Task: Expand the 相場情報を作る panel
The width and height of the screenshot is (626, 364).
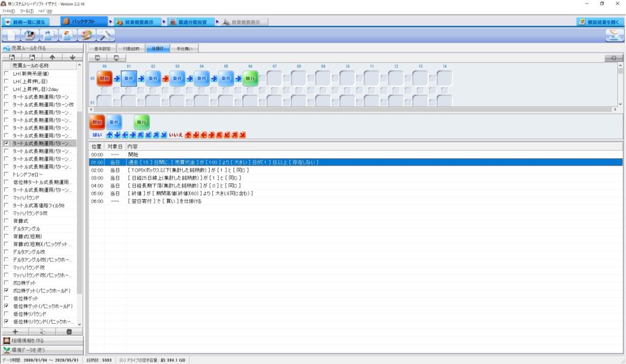Action: tap(40, 341)
